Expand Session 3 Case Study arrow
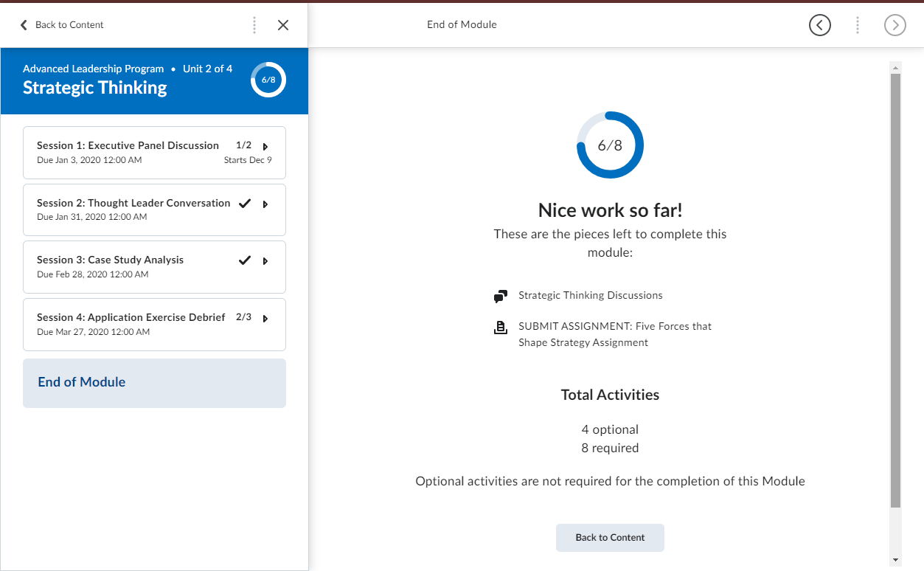This screenshot has width=924, height=571. click(x=265, y=261)
